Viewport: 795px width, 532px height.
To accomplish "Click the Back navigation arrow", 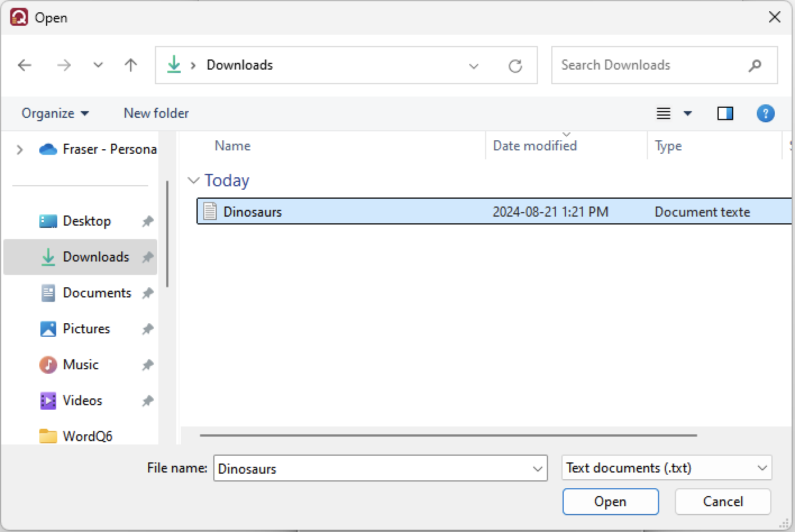I will click(x=25, y=66).
